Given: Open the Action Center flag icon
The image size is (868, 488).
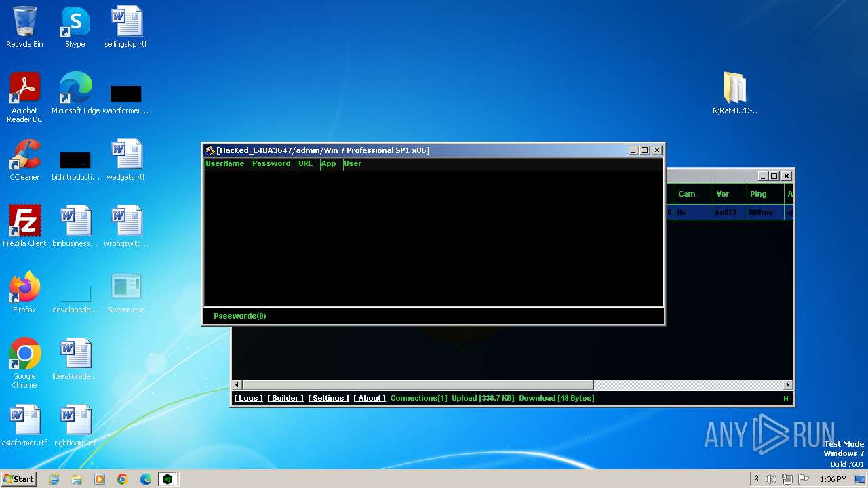Looking at the screenshot, I should click(x=804, y=479).
